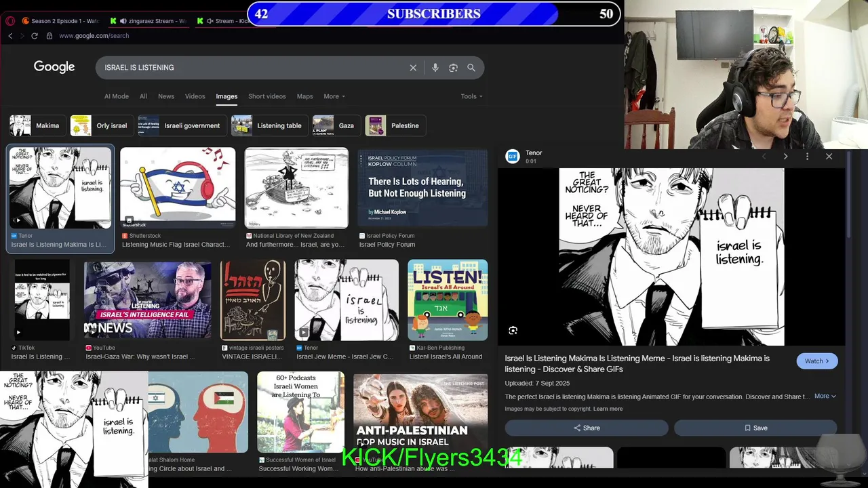Open the Israel Is Listening Makima title link

[x=637, y=363]
